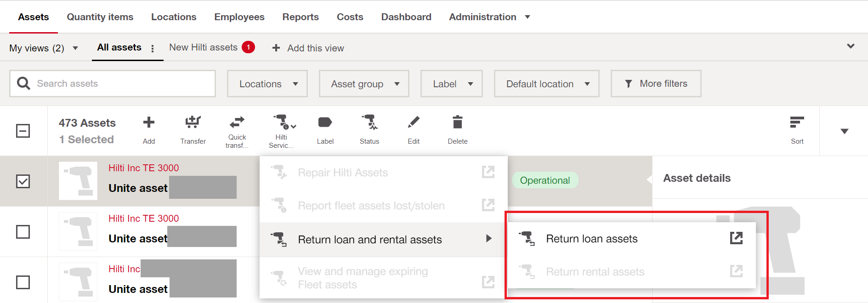Select the All assets view
This screenshot has width=868, height=303.
point(119,47)
